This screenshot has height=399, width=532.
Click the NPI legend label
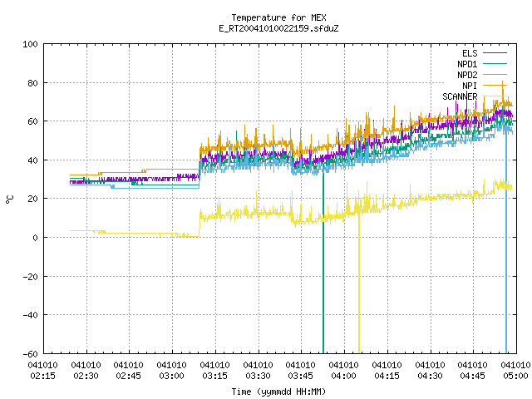[x=470, y=86]
